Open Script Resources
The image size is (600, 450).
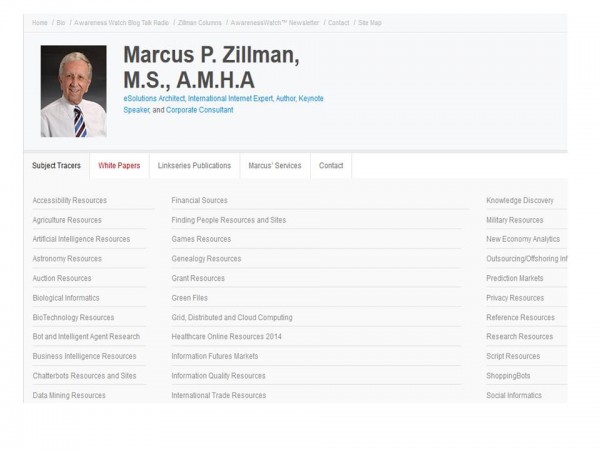pos(513,356)
